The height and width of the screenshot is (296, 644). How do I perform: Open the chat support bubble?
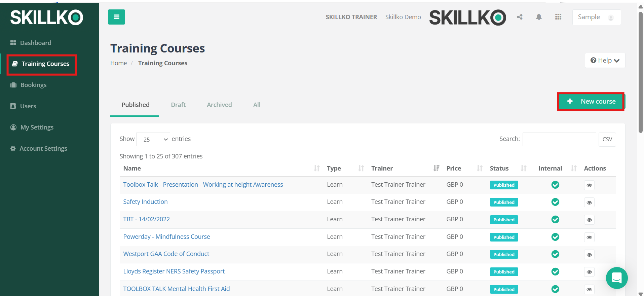617,278
